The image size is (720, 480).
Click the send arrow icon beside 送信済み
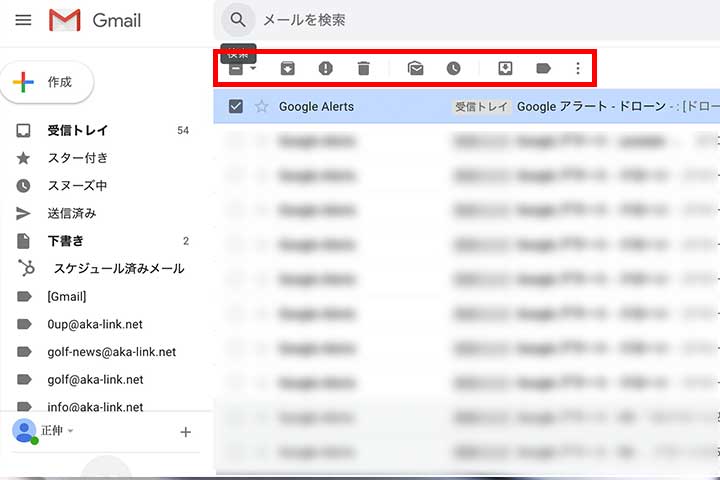click(23, 213)
